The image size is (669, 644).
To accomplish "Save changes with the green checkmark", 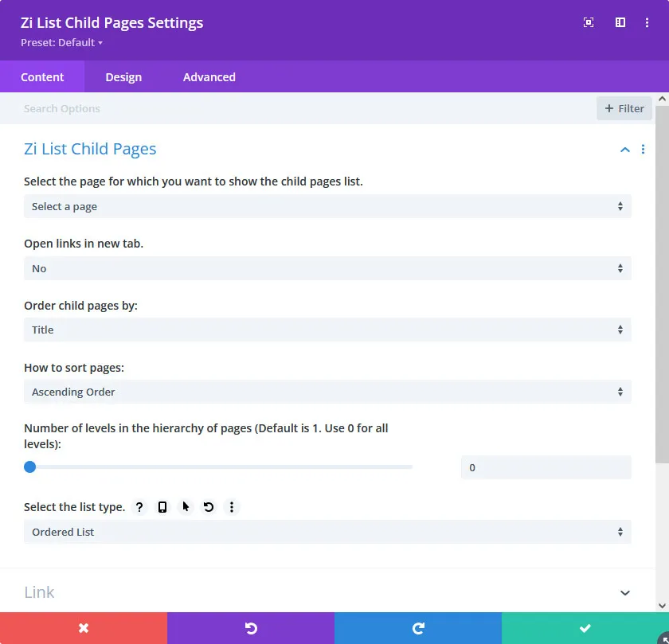I will (x=585, y=628).
